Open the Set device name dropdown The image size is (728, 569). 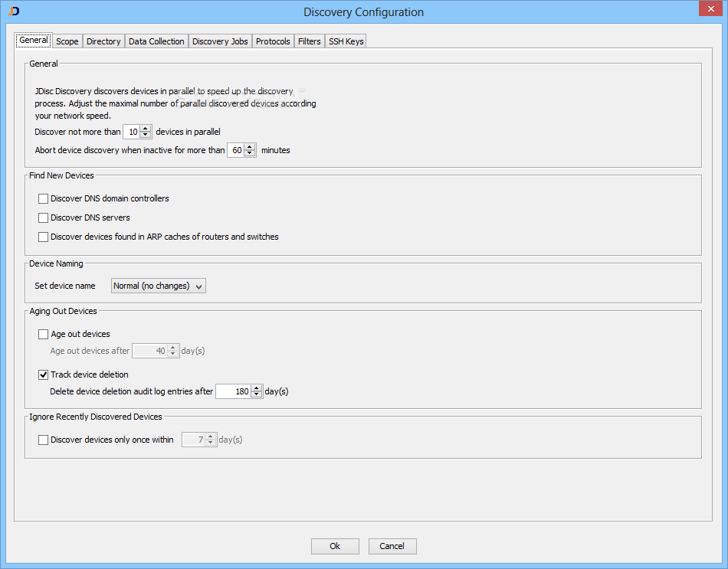tap(159, 286)
